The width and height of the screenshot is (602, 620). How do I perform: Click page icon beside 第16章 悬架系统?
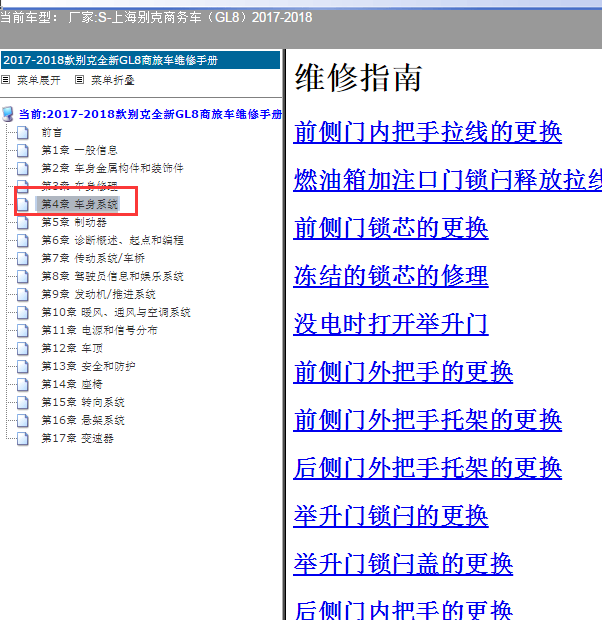click(23, 420)
